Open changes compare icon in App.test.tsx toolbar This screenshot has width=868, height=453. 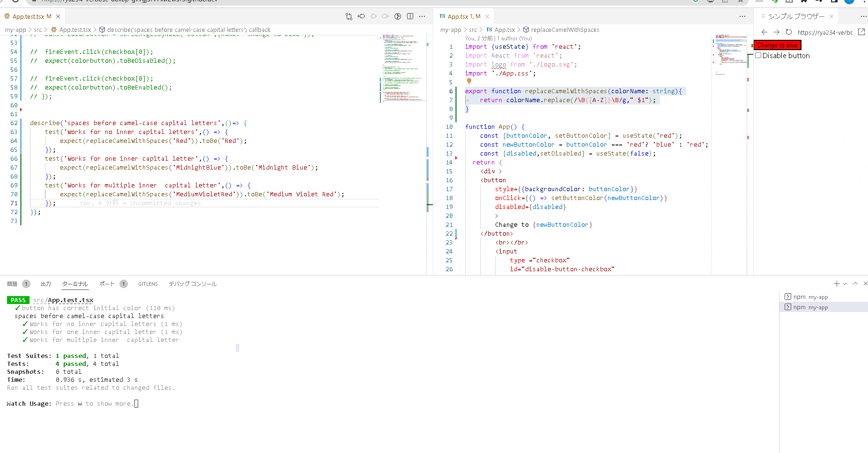tap(349, 16)
